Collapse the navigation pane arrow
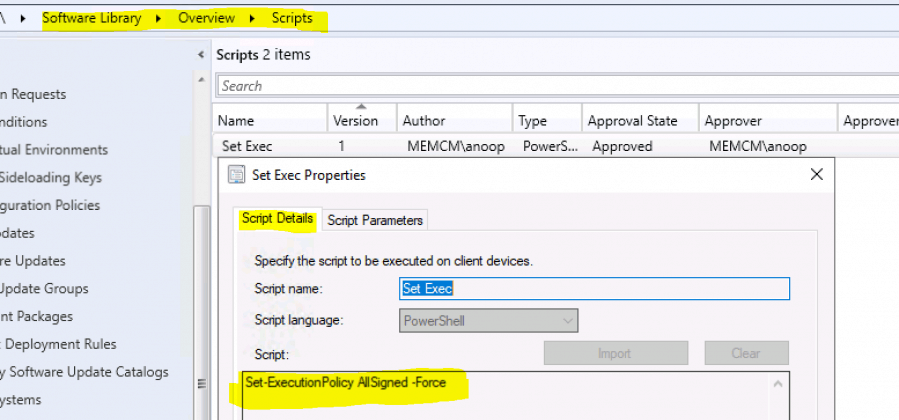 203,55
